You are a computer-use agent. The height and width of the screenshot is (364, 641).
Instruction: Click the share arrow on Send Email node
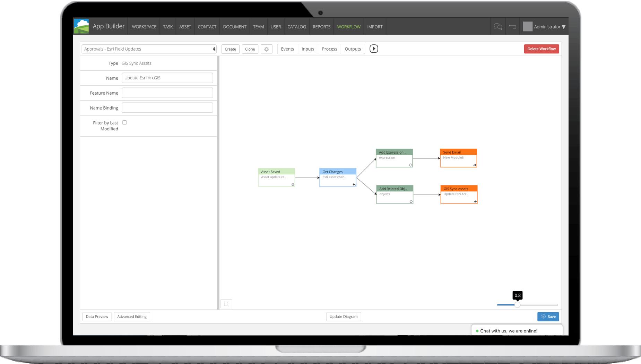(x=474, y=165)
